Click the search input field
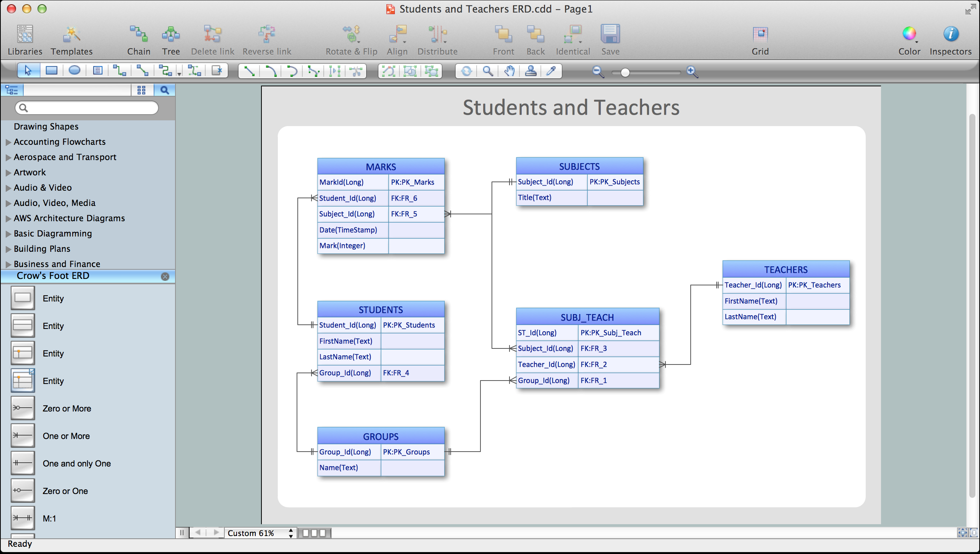Viewport: 980px width, 554px height. point(88,107)
